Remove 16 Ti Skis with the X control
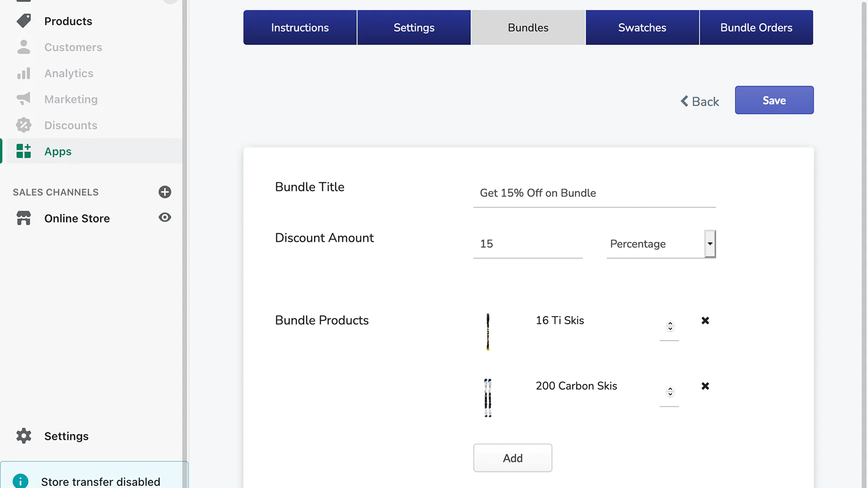The image size is (868, 488). click(x=705, y=320)
